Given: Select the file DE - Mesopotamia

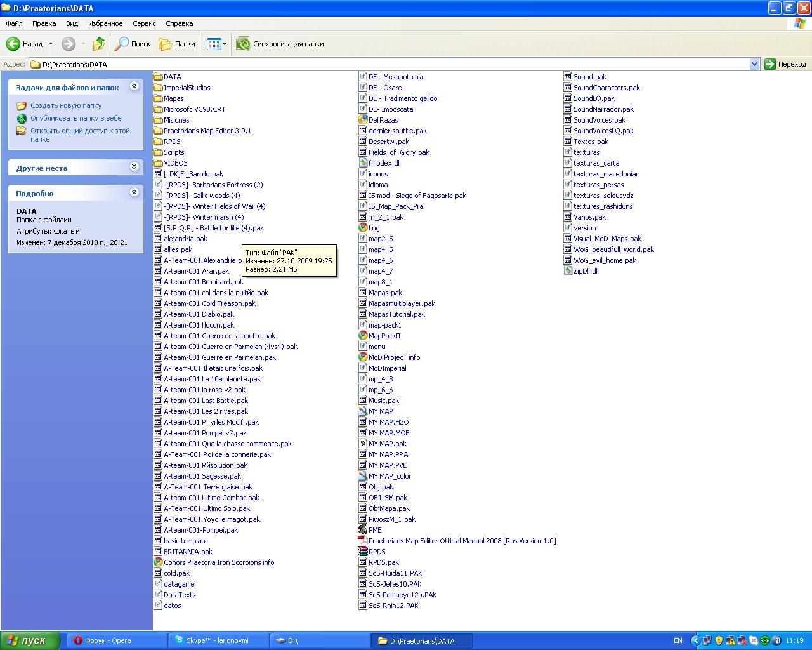Looking at the screenshot, I should pos(391,77).
